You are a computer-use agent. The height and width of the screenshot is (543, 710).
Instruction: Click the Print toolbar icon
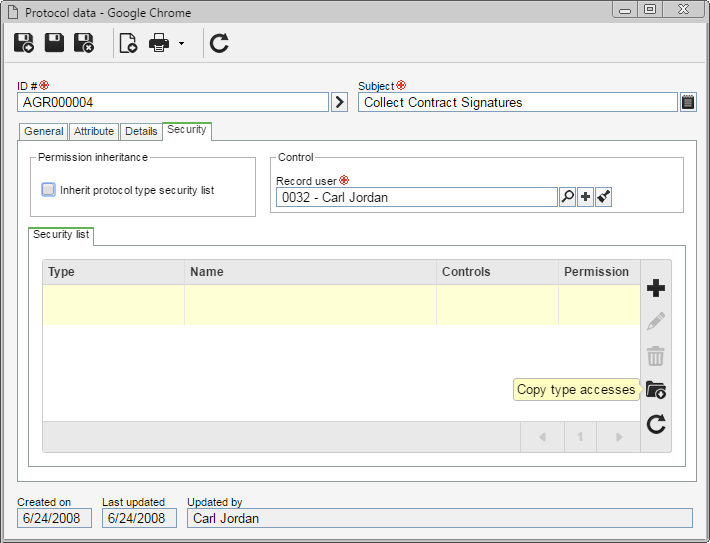click(159, 43)
